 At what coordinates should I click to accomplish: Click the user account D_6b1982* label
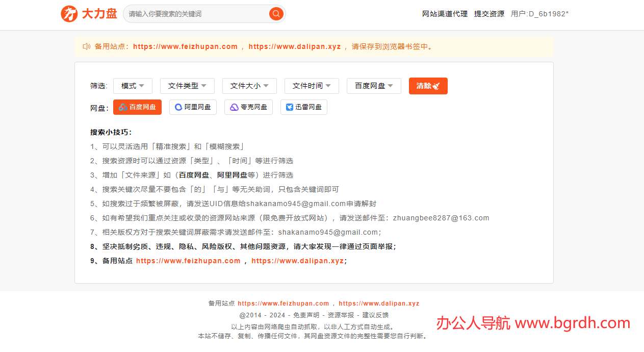[539, 14]
